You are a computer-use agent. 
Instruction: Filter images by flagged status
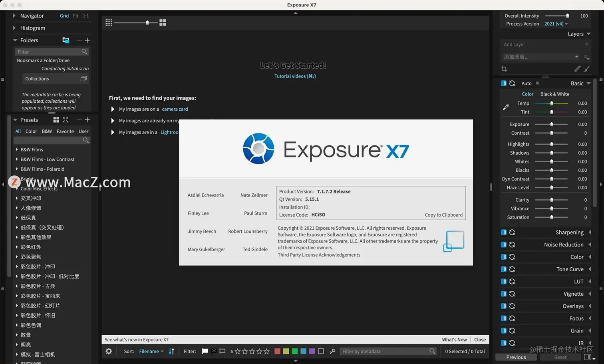tap(205, 351)
